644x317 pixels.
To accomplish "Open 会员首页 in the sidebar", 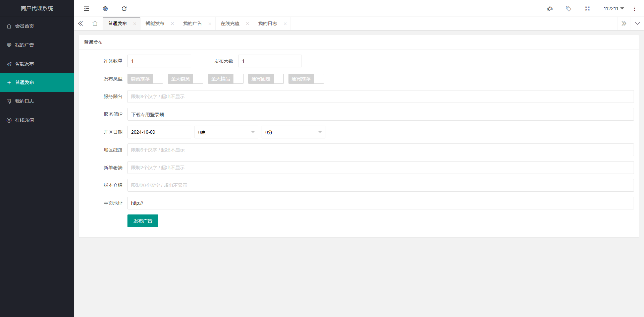I will point(37,26).
